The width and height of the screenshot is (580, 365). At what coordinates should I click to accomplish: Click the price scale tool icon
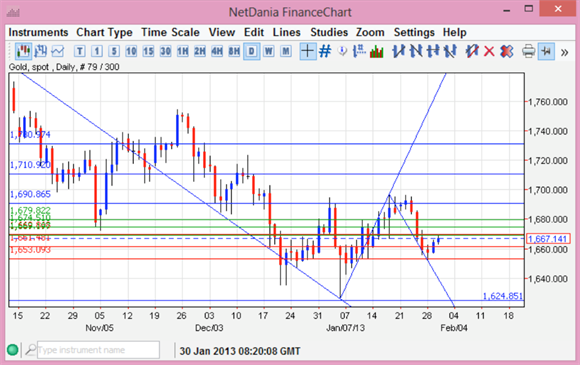click(359, 51)
